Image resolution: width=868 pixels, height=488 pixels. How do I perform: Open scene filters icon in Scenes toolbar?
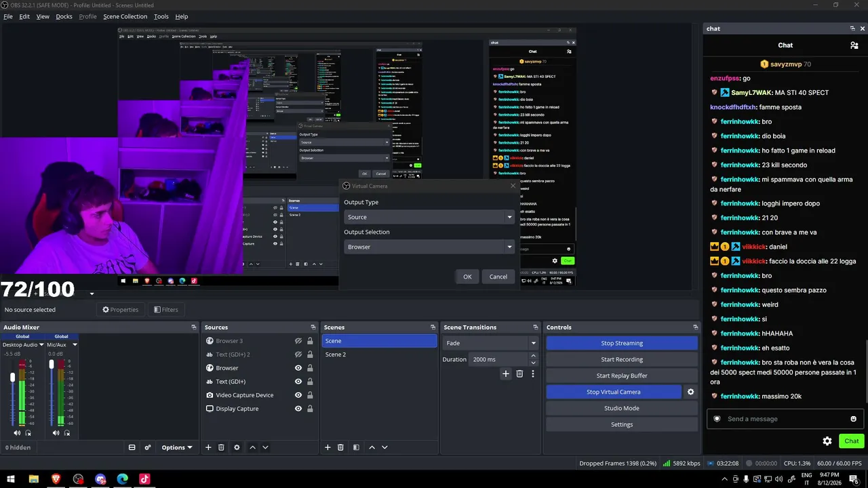[x=356, y=447]
